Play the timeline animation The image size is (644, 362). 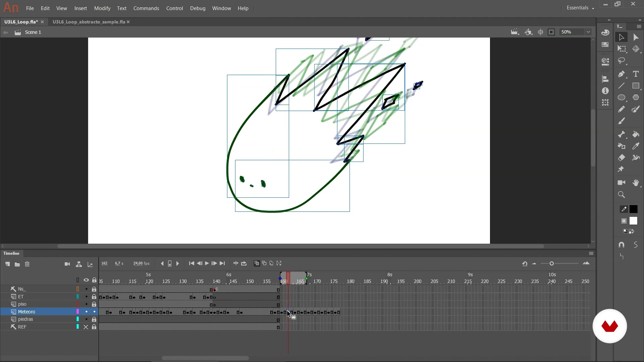(207, 263)
